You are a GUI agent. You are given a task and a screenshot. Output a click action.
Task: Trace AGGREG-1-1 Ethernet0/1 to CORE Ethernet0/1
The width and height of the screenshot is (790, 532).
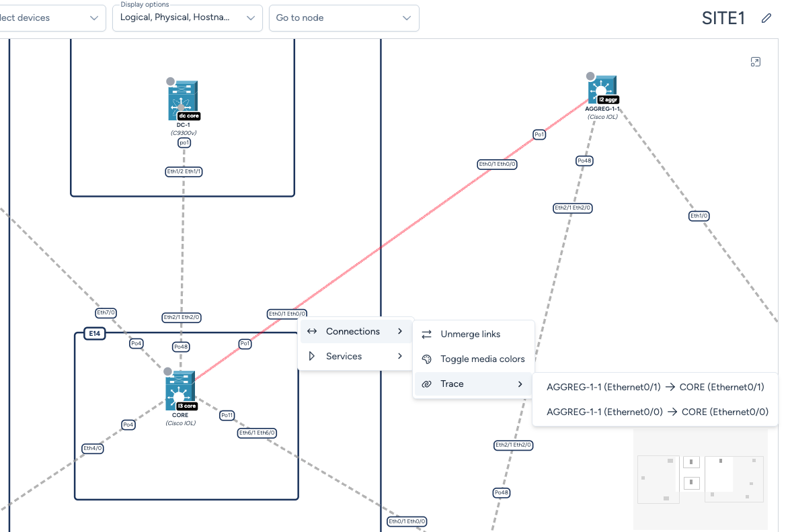click(x=655, y=387)
